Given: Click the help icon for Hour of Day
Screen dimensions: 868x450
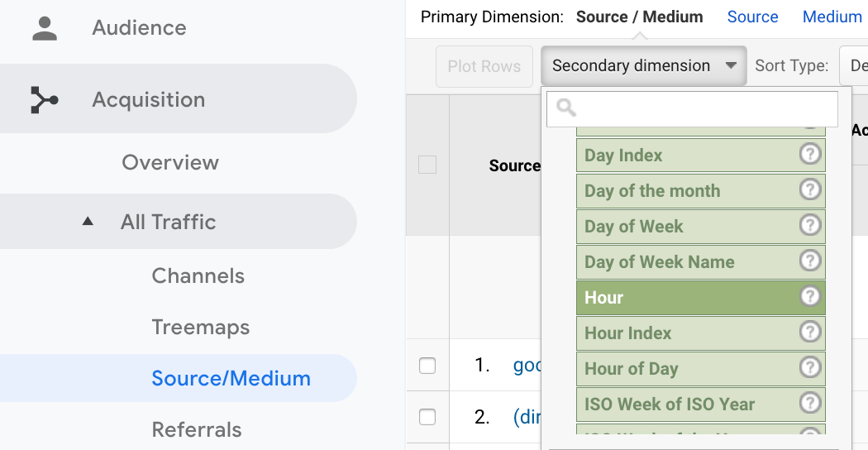Looking at the screenshot, I should click(810, 367).
